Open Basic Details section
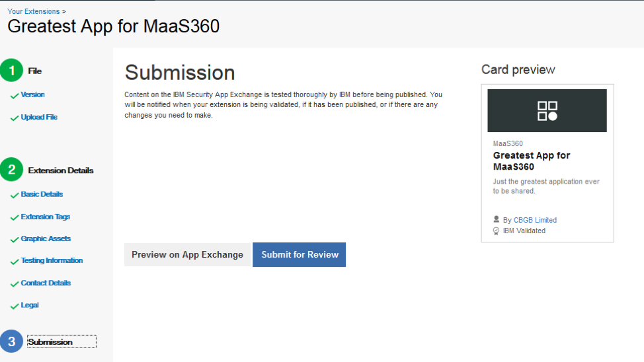 (42, 194)
